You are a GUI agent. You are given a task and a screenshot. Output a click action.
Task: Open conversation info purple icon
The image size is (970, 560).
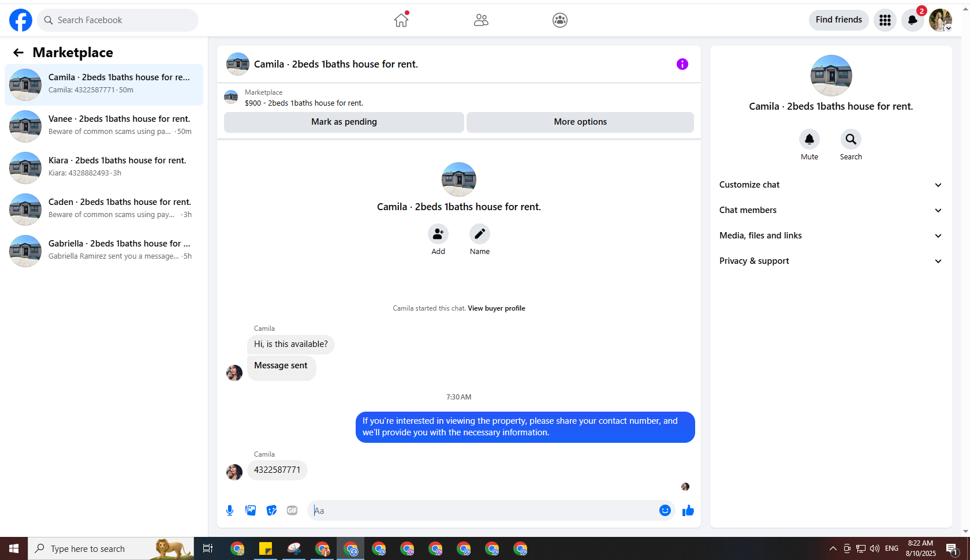[x=682, y=64]
